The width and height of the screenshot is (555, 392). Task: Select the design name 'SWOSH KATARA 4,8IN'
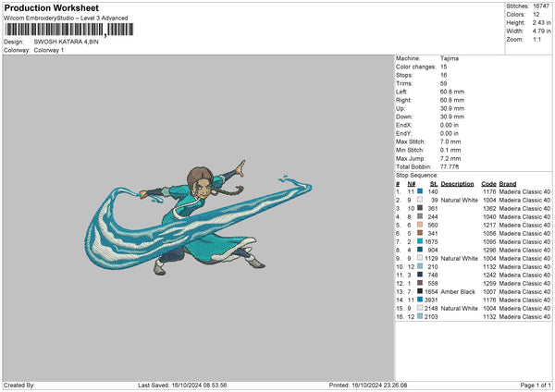point(67,42)
